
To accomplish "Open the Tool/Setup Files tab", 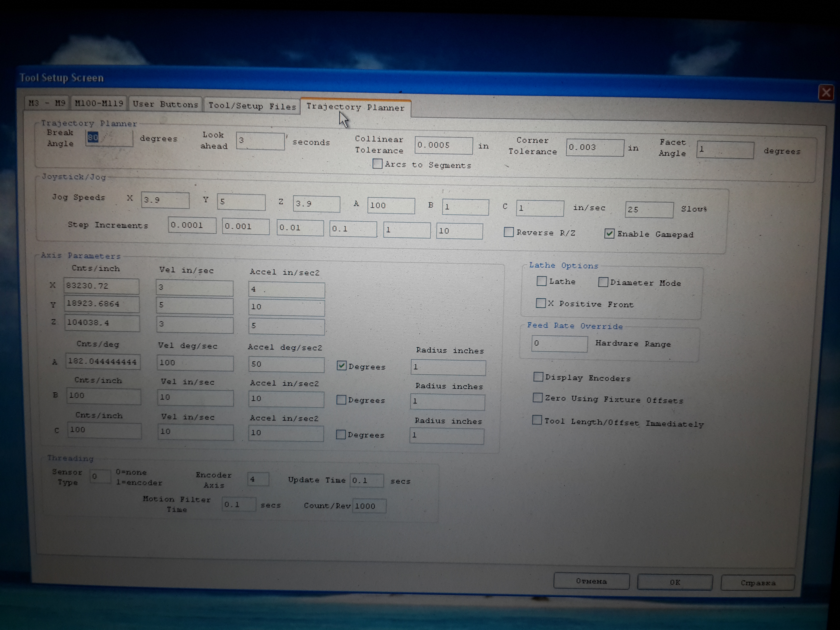I will (x=252, y=106).
